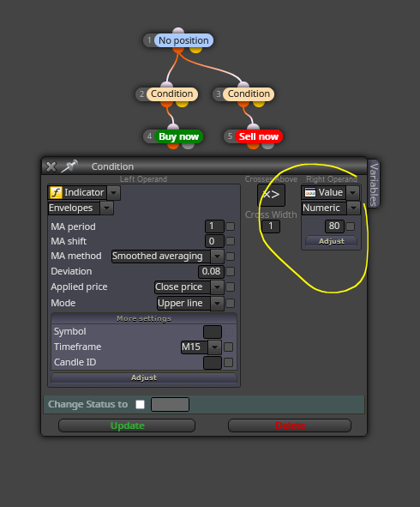Select Condition node number 3

(x=249, y=94)
